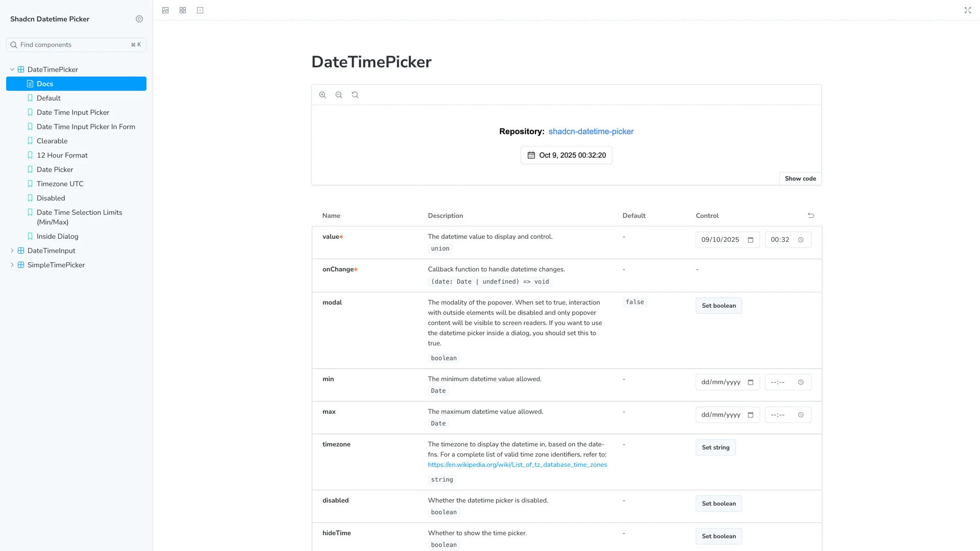Set boolean for the disabled prop

point(719,504)
